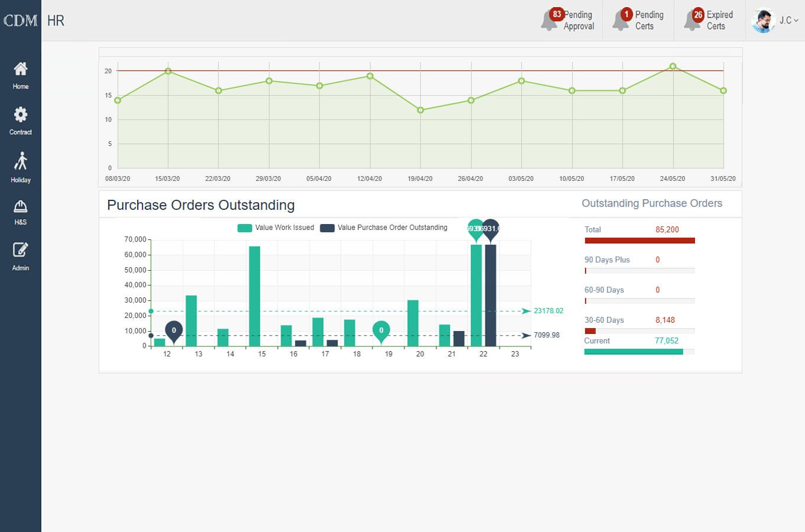Open Contract via the gear icon
This screenshot has height=532, width=805.
[21, 115]
